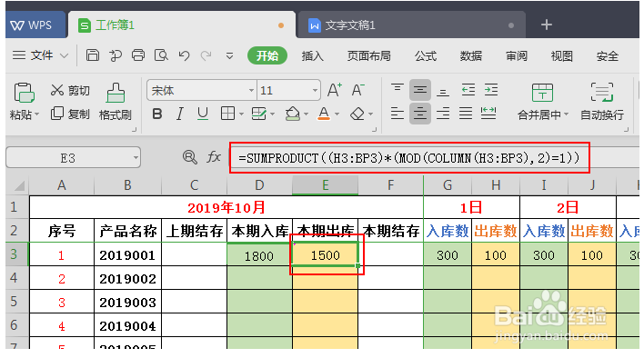Expand the fill color dropdown arrow
This screenshot has width=644, height=358.
tap(306, 114)
